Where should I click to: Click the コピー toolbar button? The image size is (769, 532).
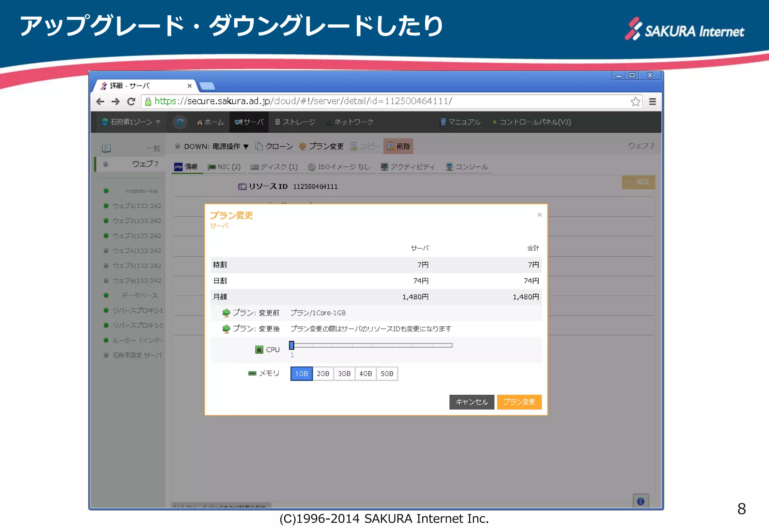tap(365, 146)
